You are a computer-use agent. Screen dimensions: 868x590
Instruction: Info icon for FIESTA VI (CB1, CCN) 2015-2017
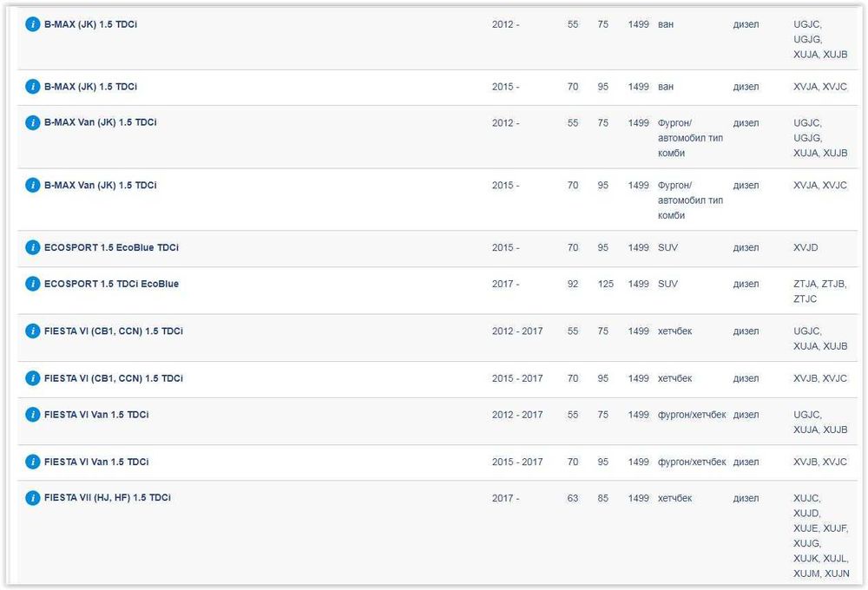pyautogui.click(x=33, y=378)
